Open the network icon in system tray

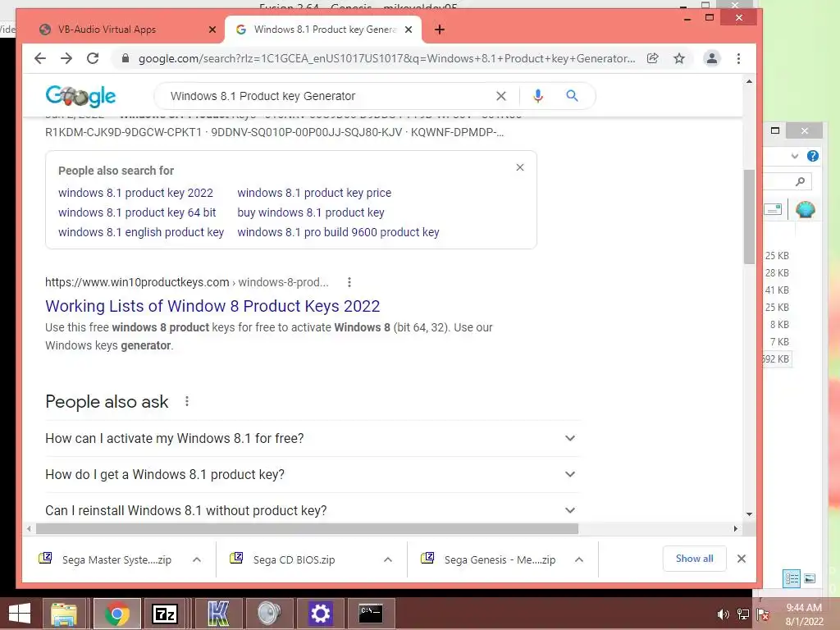(743, 614)
